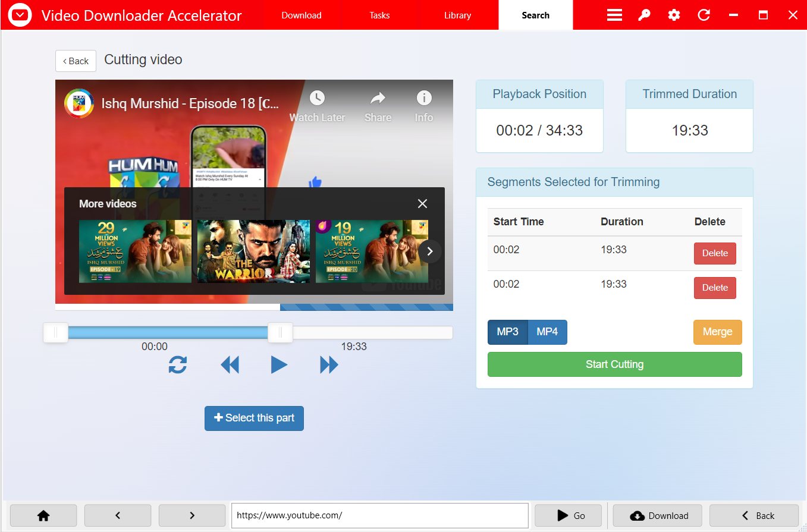Switch to the Download tab

301,15
